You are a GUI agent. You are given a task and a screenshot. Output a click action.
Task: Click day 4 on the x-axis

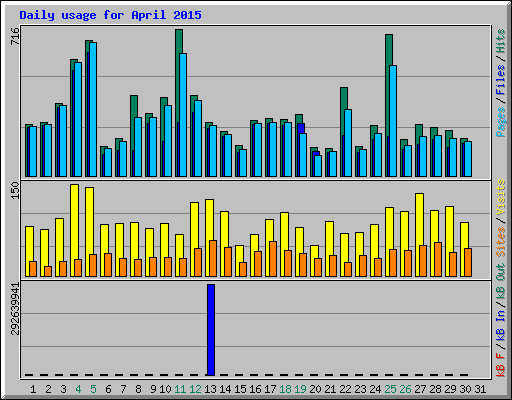point(78,389)
